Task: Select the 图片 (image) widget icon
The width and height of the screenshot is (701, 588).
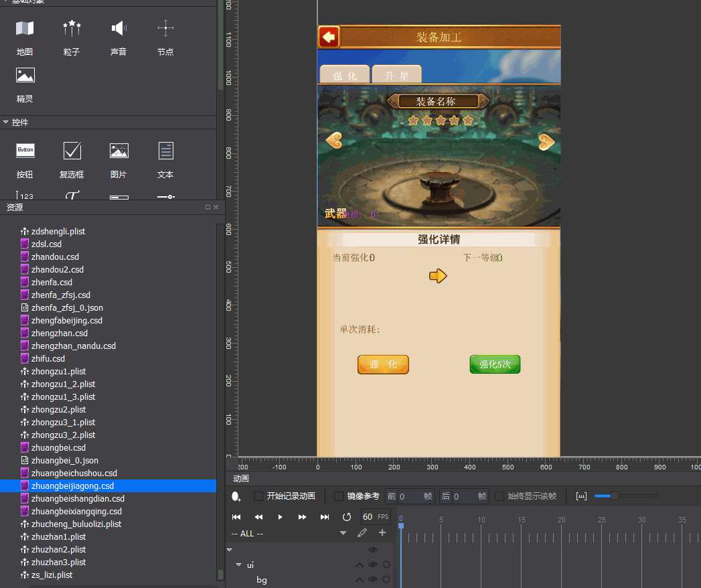Action: [x=119, y=151]
